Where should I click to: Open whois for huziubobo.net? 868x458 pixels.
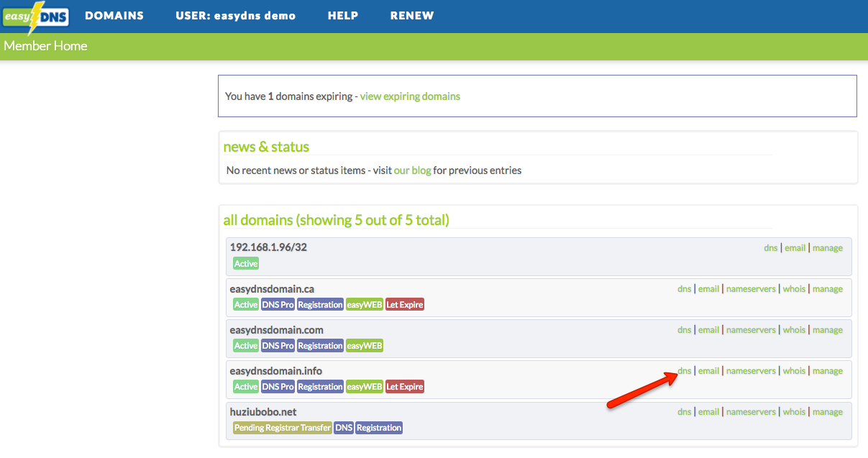[794, 412]
